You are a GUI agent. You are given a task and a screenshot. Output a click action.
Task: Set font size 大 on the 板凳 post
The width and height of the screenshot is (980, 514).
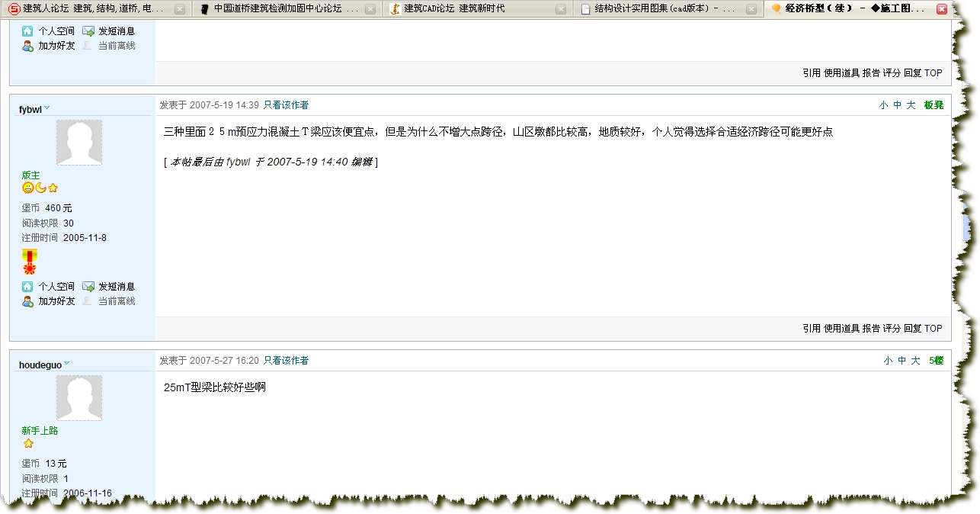point(911,105)
